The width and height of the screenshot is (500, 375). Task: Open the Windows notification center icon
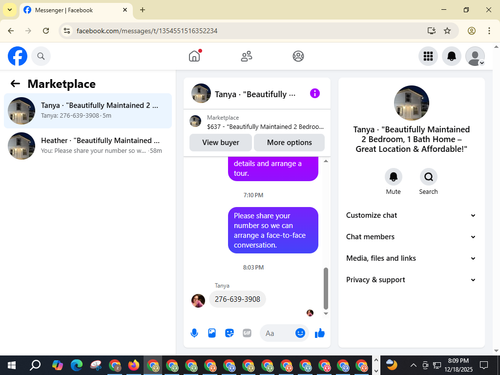(x=484, y=365)
